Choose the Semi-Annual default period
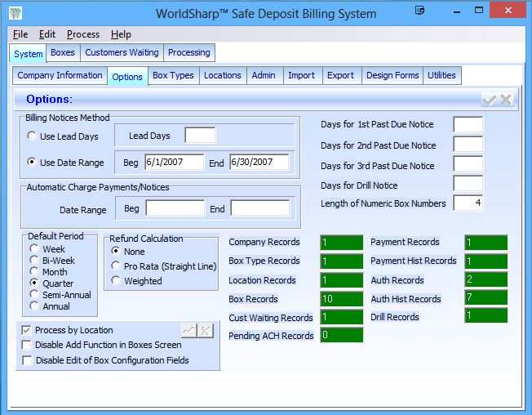The width and height of the screenshot is (532, 415). (34, 295)
